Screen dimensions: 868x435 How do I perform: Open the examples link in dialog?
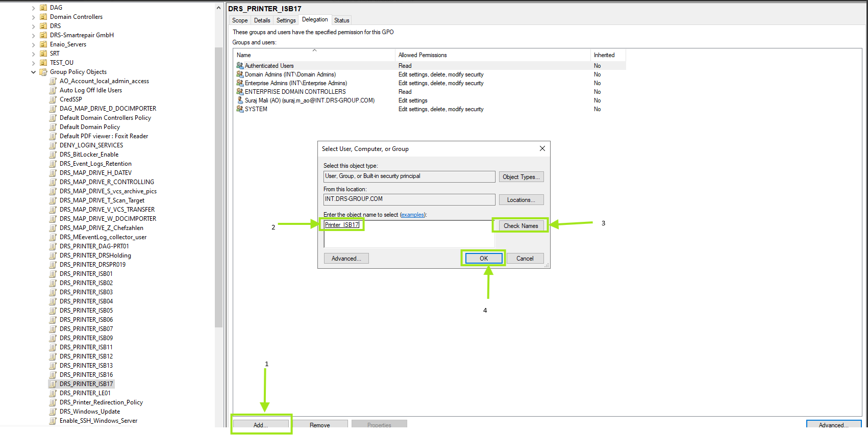412,215
